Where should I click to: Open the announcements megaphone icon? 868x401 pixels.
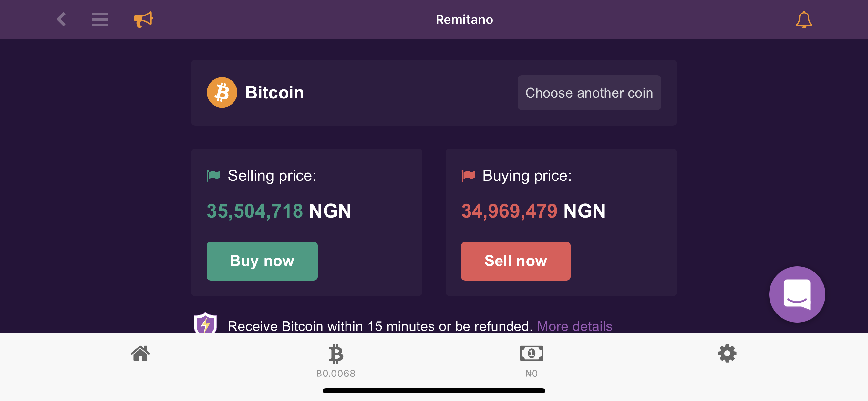click(x=143, y=19)
